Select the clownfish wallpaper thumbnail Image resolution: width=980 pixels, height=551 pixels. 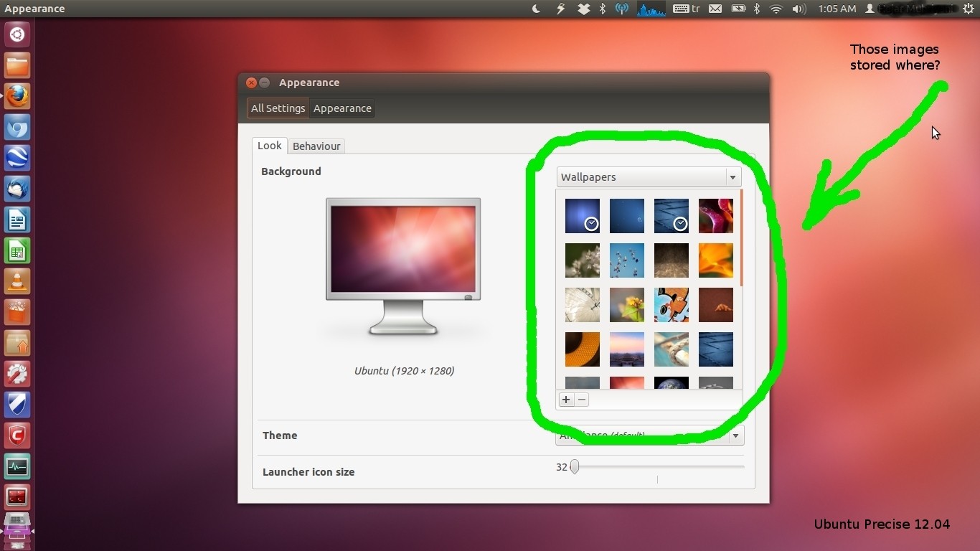pyautogui.click(x=671, y=305)
